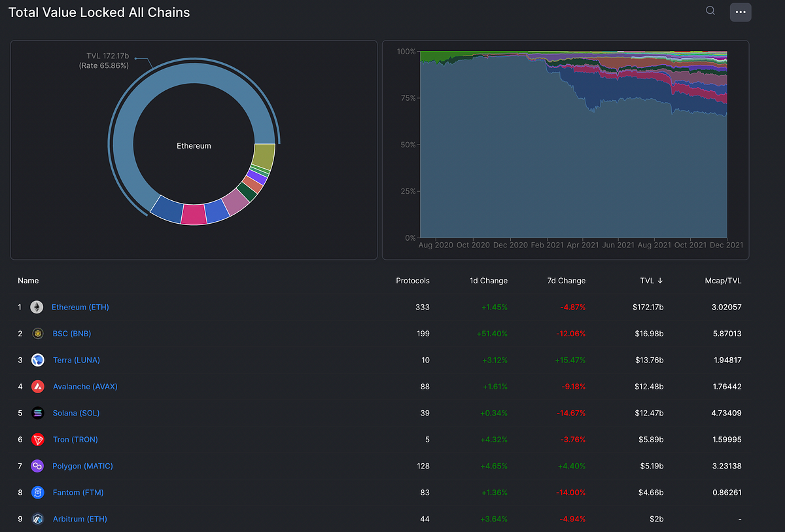Click the Fantom logo icon

(x=37, y=493)
